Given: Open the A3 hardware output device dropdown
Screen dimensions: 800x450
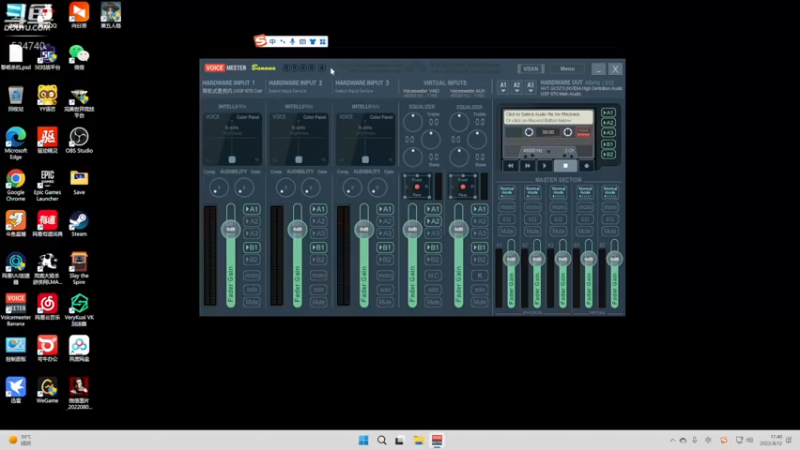Looking at the screenshot, I should click(x=531, y=87).
